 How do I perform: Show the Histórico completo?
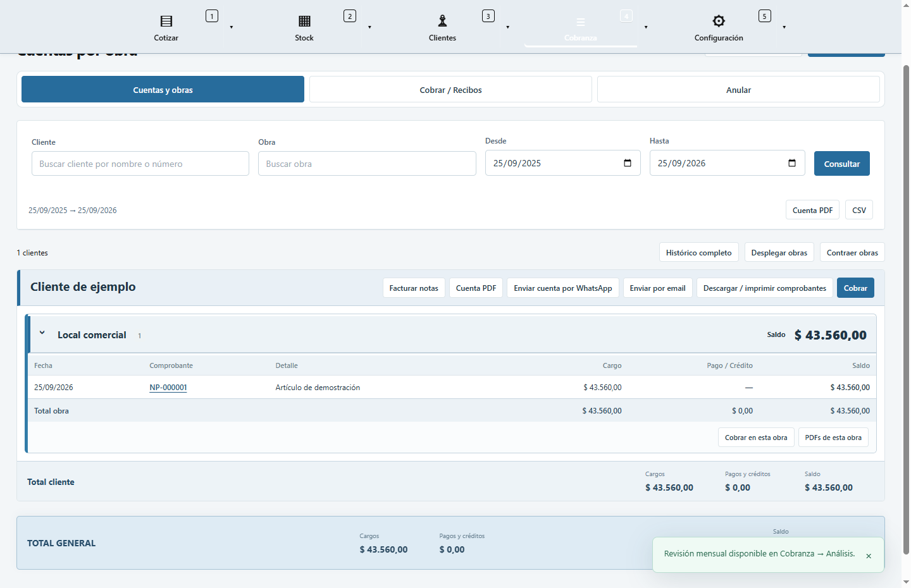click(x=698, y=252)
